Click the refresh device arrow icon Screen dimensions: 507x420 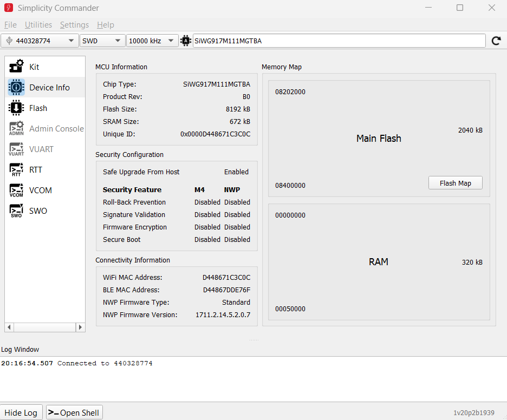496,41
